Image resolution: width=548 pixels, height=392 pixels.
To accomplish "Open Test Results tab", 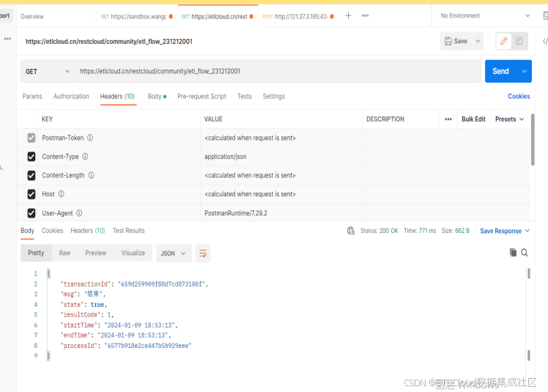I will [129, 231].
